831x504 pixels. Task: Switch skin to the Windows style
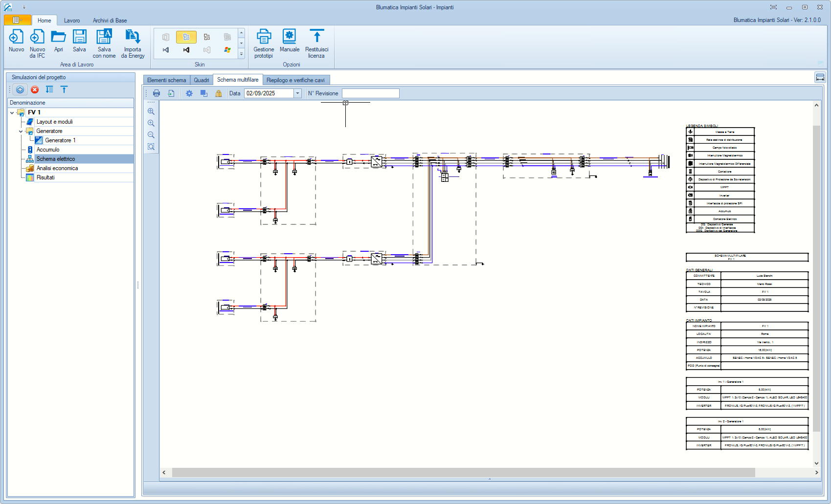click(227, 49)
